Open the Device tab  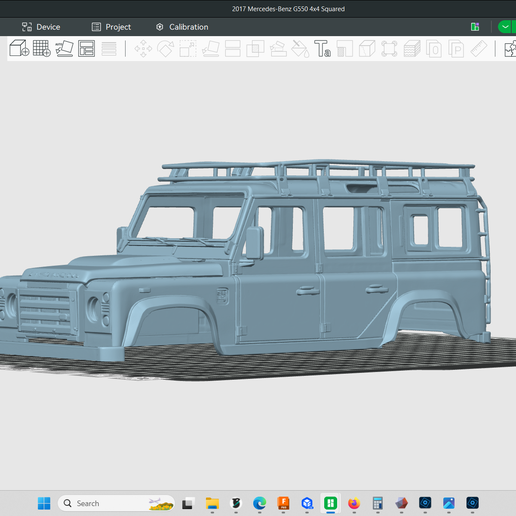(41, 27)
